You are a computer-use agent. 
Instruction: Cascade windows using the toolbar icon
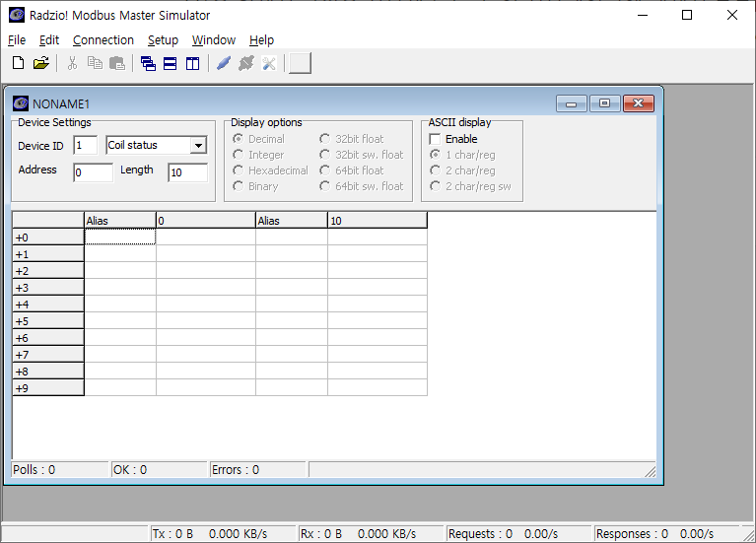pyautogui.click(x=148, y=63)
